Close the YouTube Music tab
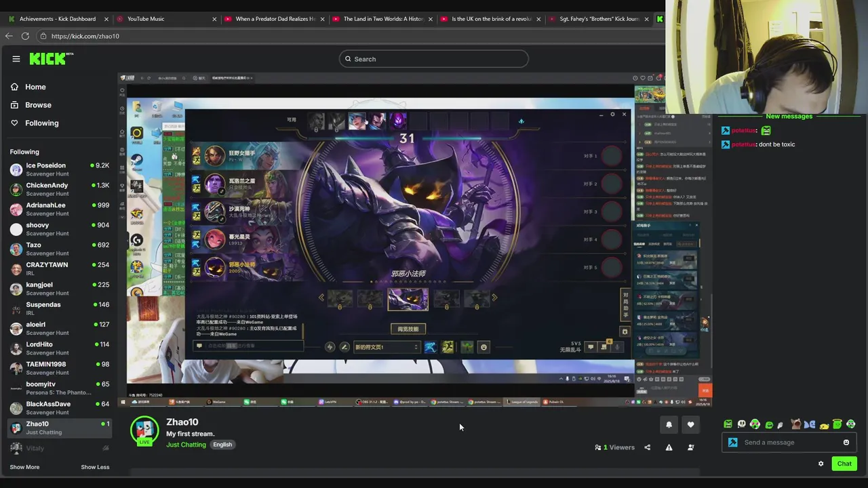The height and width of the screenshot is (488, 868). pyautogui.click(x=214, y=19)
